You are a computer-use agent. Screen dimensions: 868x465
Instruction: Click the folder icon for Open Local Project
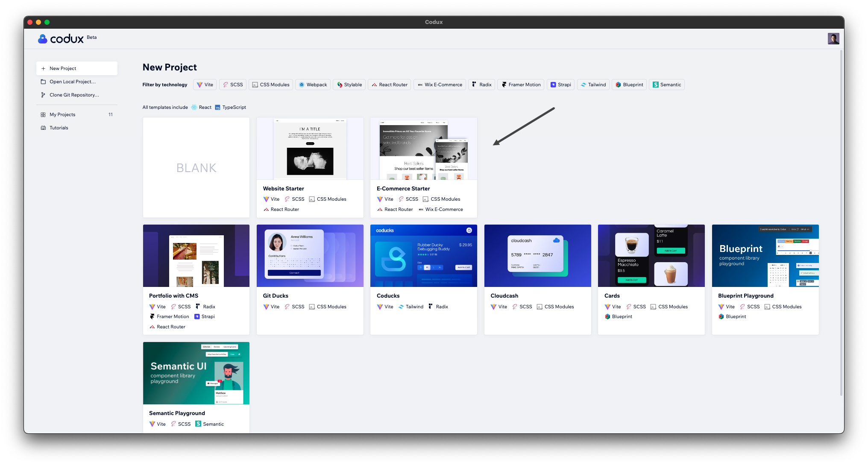pyautogui.click(x=43, y=82)
